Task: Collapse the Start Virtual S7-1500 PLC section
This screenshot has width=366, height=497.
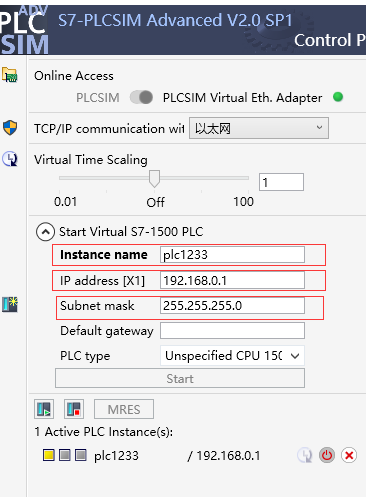Action: pos(45,232)
